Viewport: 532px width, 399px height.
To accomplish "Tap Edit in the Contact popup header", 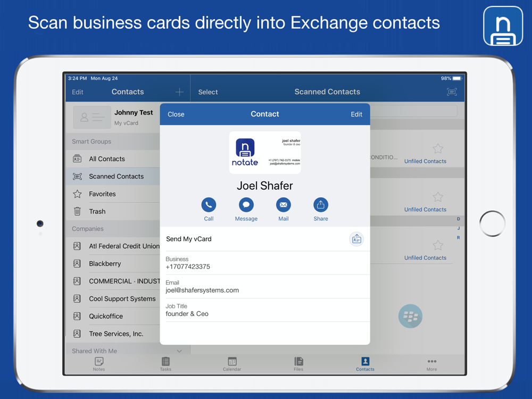I will coord(356,114).
